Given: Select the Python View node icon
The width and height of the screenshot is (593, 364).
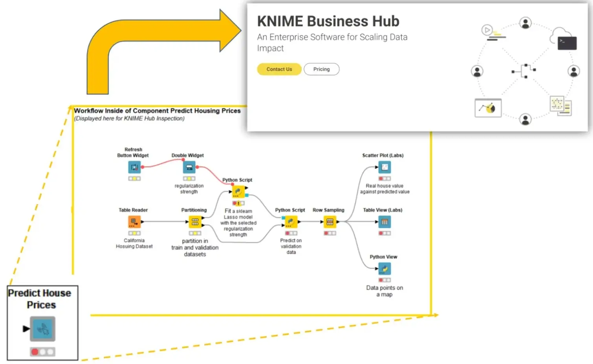Looking at the screenshot, I should [x=384, y=269].
